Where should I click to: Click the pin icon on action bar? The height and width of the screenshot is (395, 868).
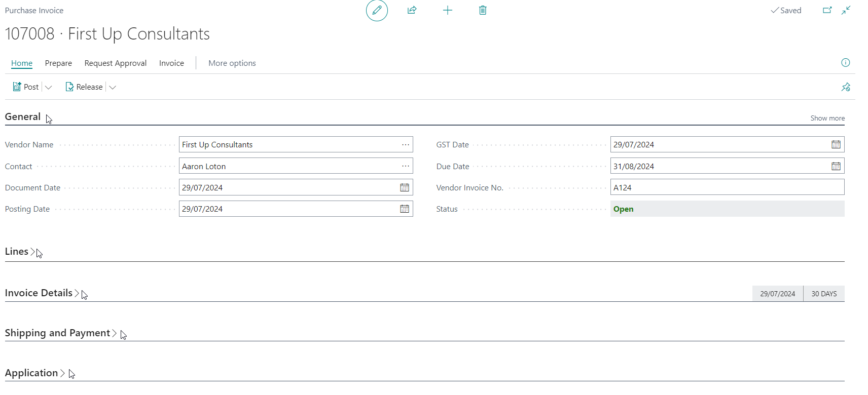845,87
